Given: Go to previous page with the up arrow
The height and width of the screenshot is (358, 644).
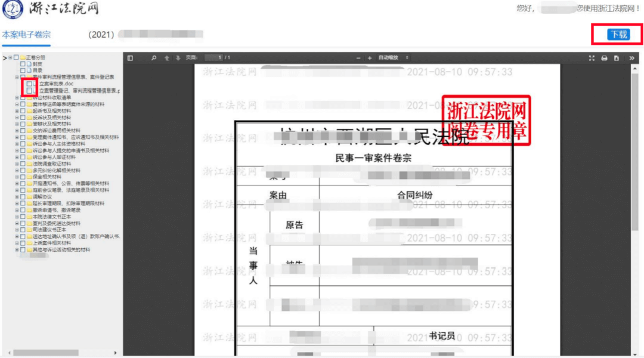Looking at the screenshot, I should click(x=168, y=58).
